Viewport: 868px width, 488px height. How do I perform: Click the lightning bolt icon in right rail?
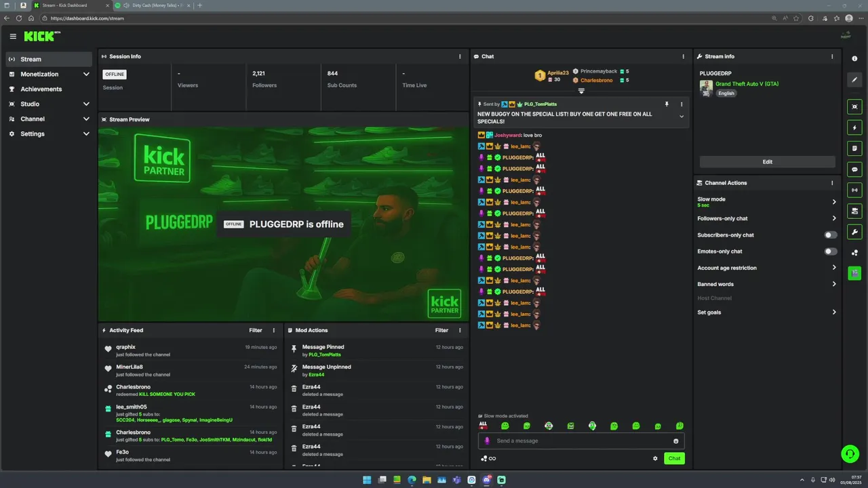854,127
